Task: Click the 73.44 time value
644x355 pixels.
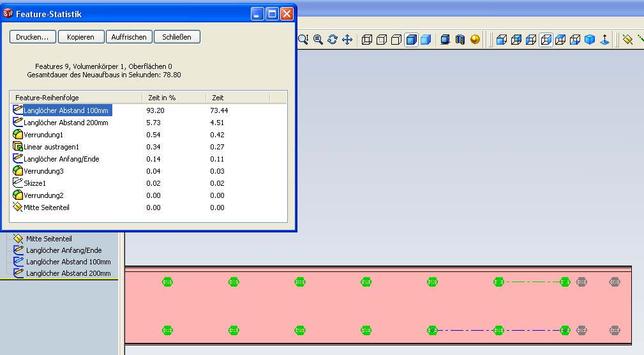Action: [x=219, y=110]
